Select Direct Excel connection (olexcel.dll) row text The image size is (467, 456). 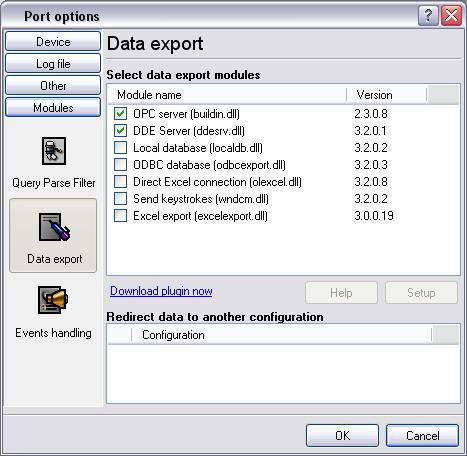pyautogui.click(x=217, y=182)
